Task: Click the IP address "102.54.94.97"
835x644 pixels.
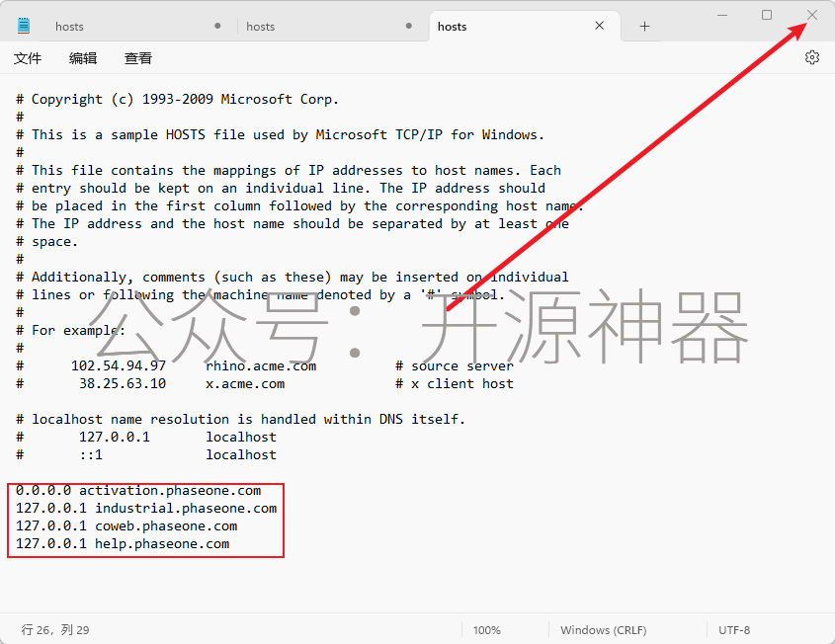Action: [x=119, y=366]
